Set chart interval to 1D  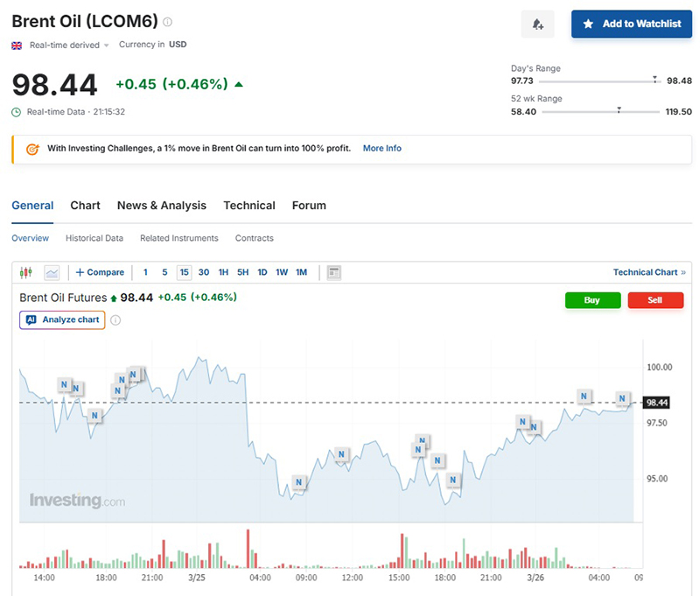(262, 272)
